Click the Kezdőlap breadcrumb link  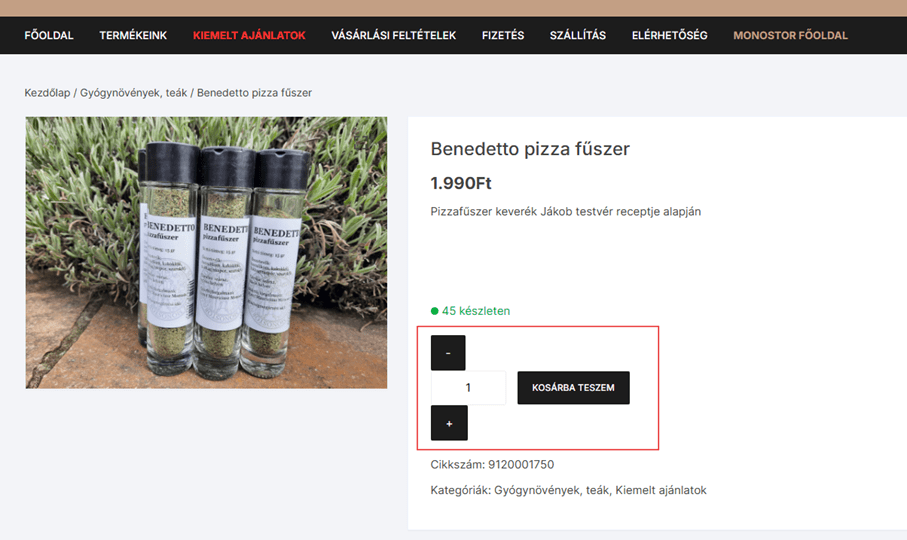47,93
